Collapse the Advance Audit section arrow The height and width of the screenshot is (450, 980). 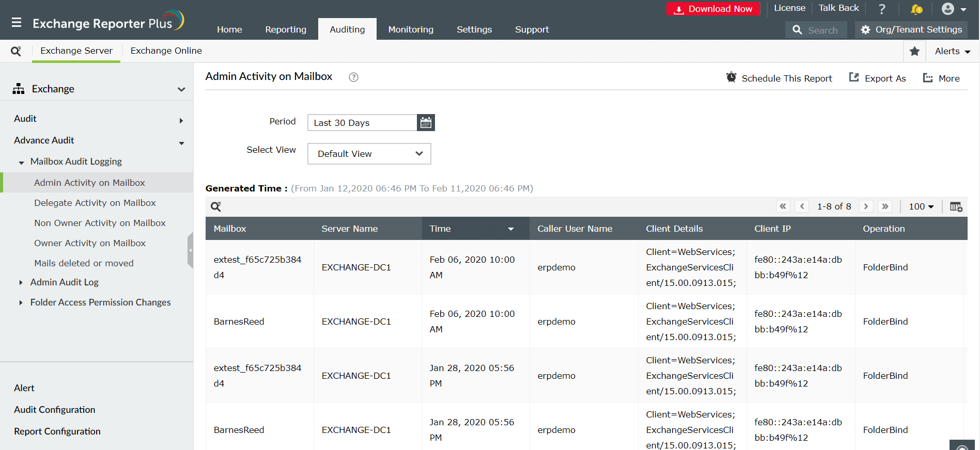181,143
